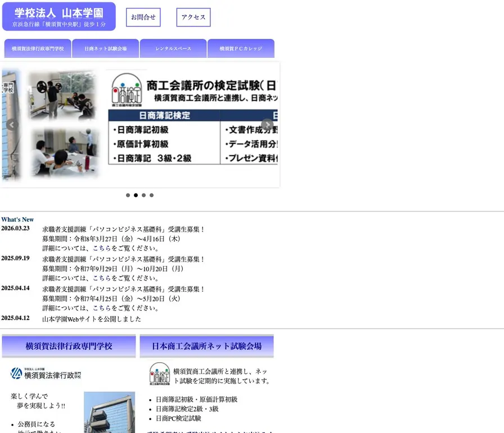Click 募集期間：令和7年4月25日 text line
Viewport: 504px width, 433px height.
111,299
